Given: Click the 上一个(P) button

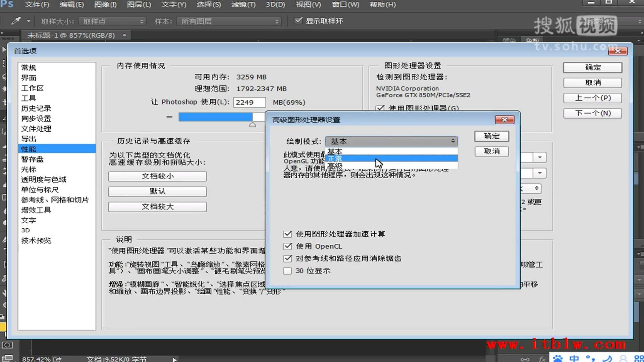Looking at the screenshot, I should [593, 98].
